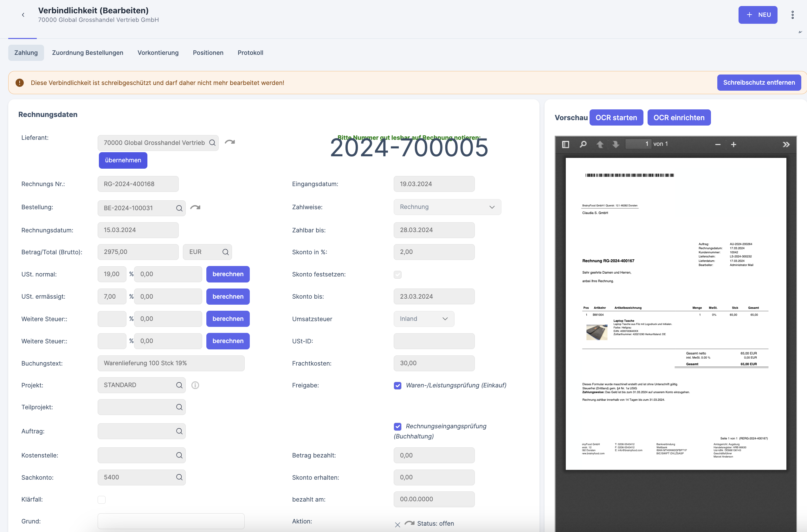This screenshot has width=807, height=532.
Task: Open the three-dot options menu
Action: pos(792,15)
